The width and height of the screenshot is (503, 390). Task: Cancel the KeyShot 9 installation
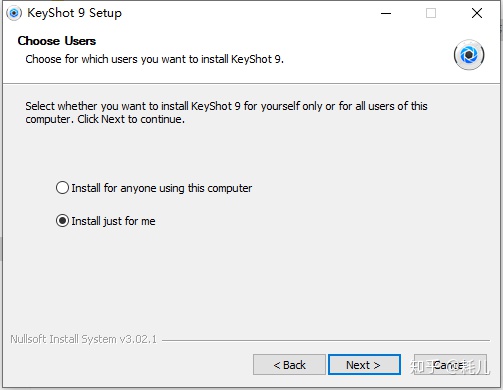pyautogui.click(x=450, y=365)
